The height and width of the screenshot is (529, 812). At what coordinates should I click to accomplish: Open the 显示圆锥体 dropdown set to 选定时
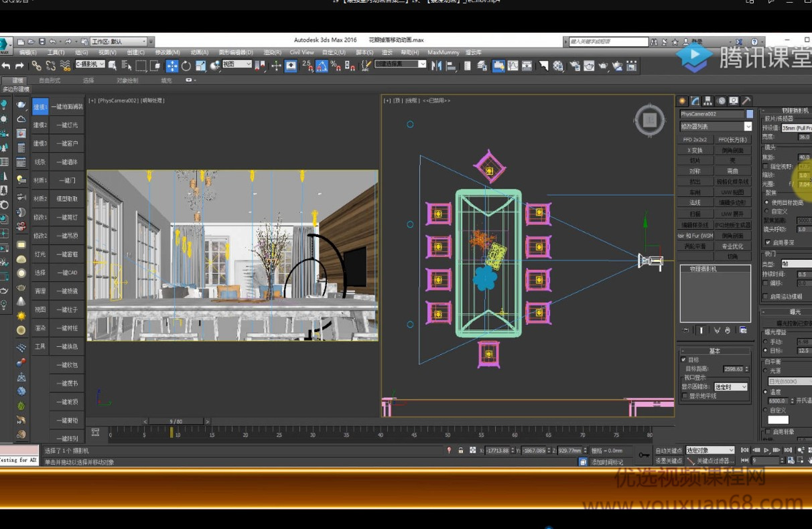click(730, 387)
